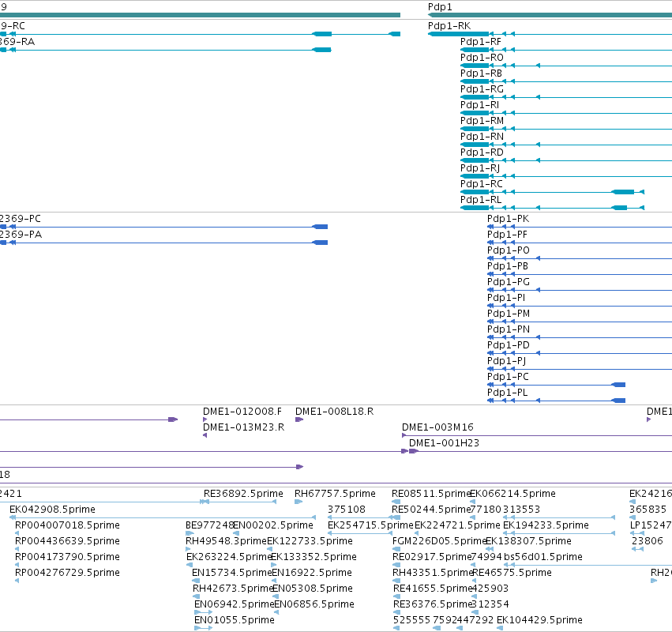672x632 pixels.
Task: Click the 312354 feature label
Action: [x=490, y=605]
